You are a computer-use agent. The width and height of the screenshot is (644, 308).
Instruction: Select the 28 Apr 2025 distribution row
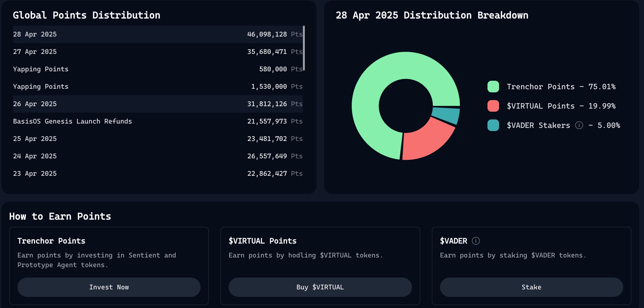pos(157,34)
